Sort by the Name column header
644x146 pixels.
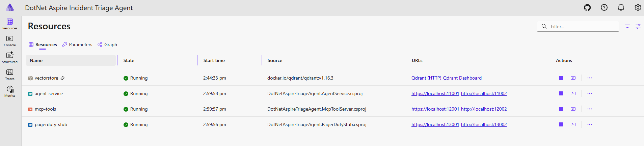(71, 60)
